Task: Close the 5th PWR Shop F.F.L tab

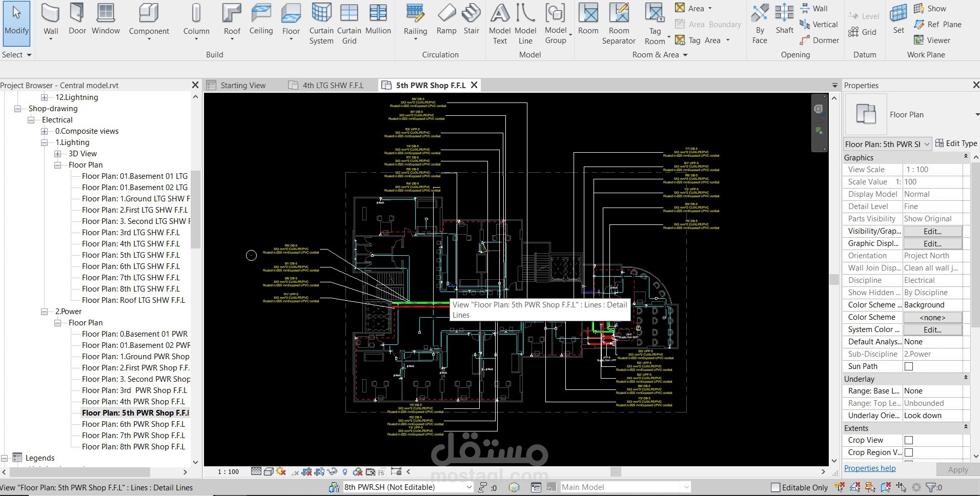Action: pos(474,85)
